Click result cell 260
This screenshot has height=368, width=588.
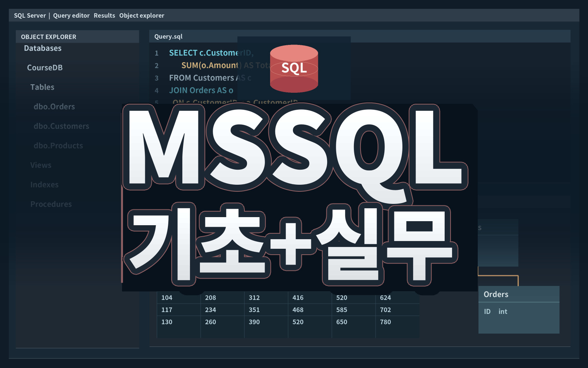211,322
